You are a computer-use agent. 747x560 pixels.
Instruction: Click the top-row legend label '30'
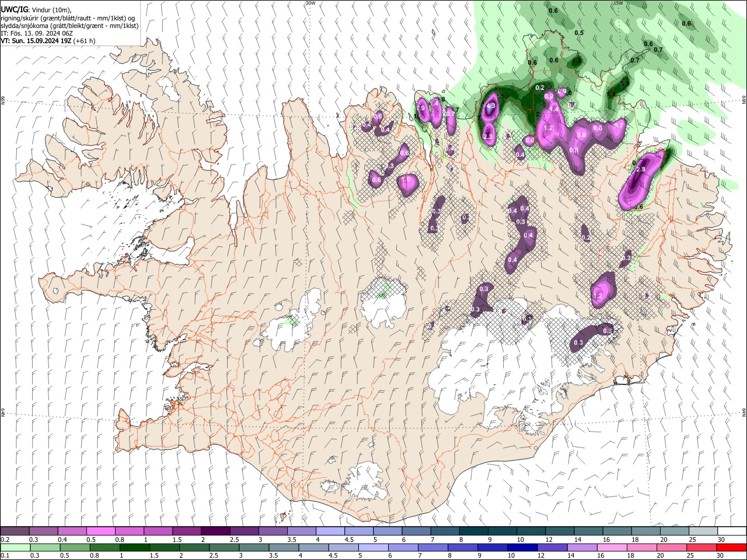click(x=721, y=540)
